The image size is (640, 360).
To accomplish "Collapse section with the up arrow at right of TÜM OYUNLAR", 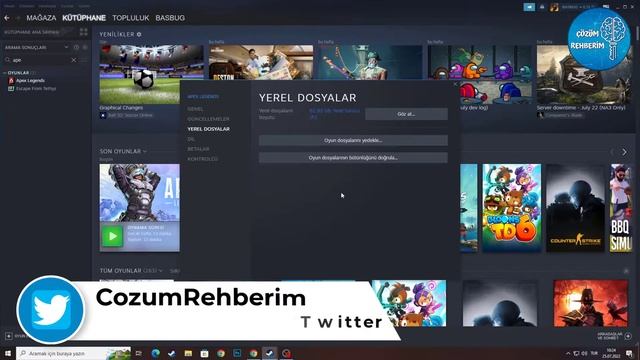I will click(626, 271).
